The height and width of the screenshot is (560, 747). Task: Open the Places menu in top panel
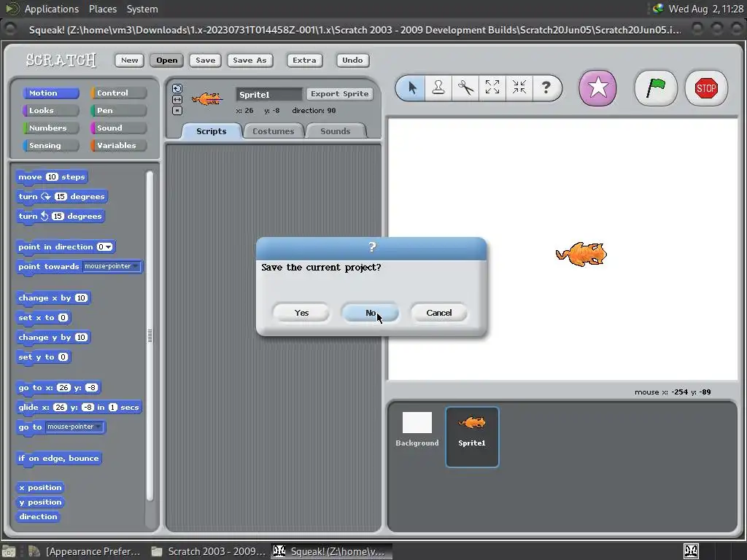point(102,9)
